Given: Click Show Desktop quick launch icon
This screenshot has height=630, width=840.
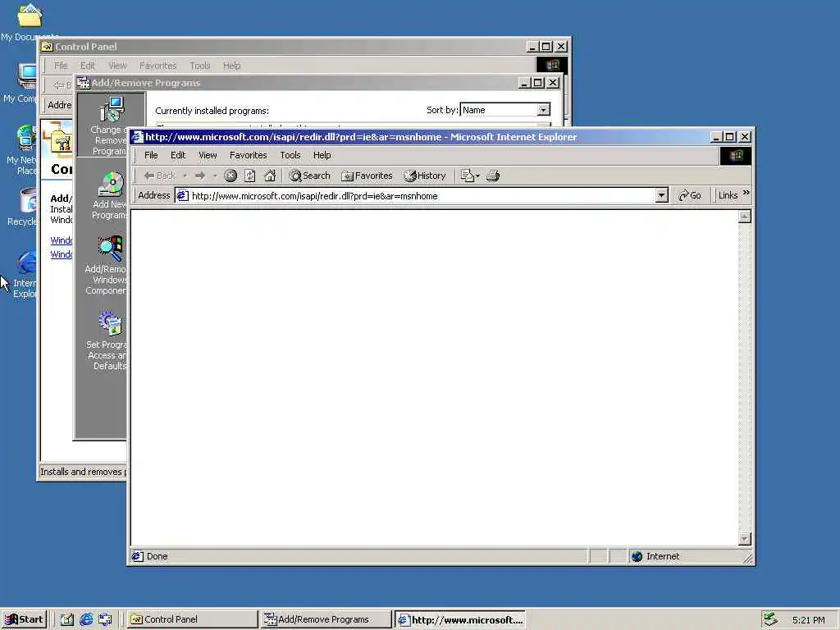Looking at the screenshot, I should [x=67, y=620].
